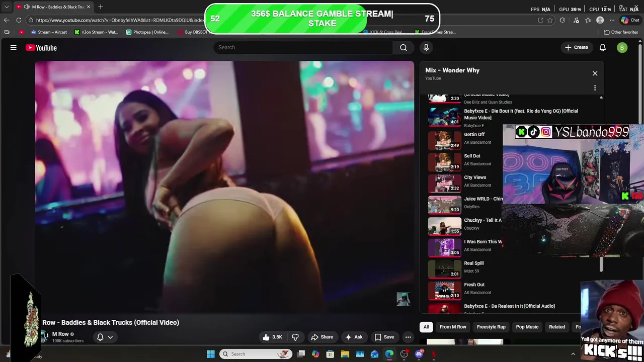Open more actions ellipsis beside Save
This screenshot has width=644, height=362.
409,337
